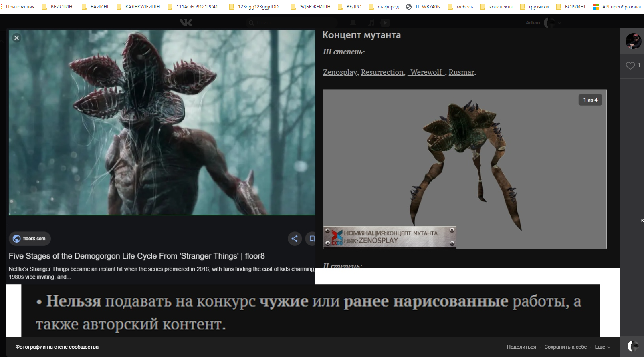The height and width of the screenshot is (357, 644).
Task: Like the photo with heart icon
Action: pos(630,66)
